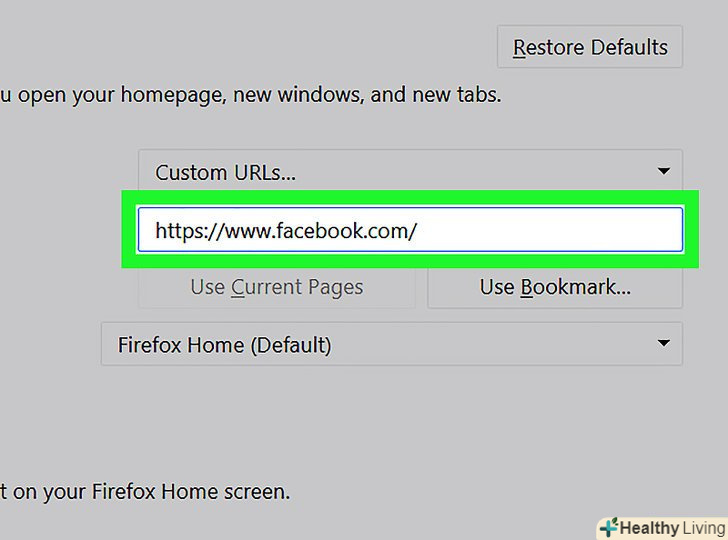Click the Use Current Pages button
This screenshot has height=540, width=728.
pyautogui.click(x=276, y=287)
